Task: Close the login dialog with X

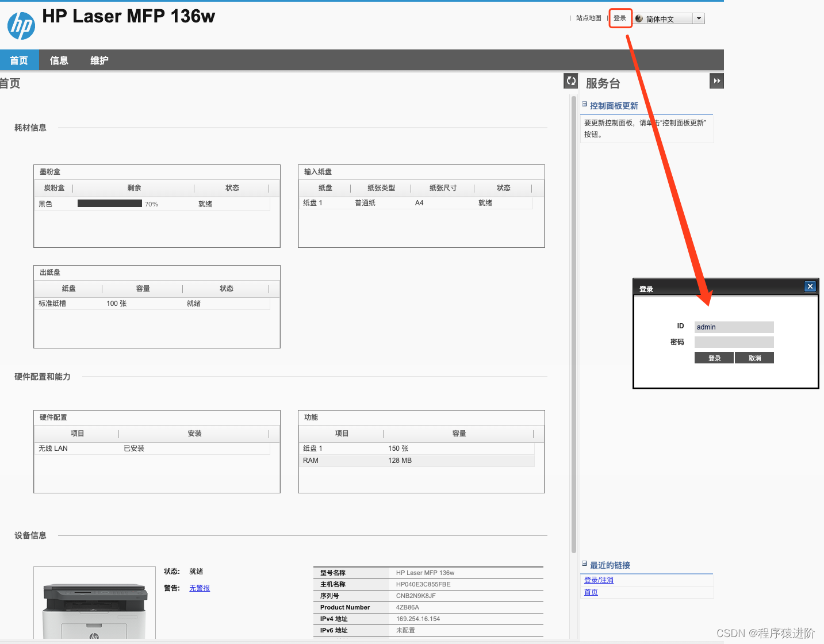Action: click(810, 286)
